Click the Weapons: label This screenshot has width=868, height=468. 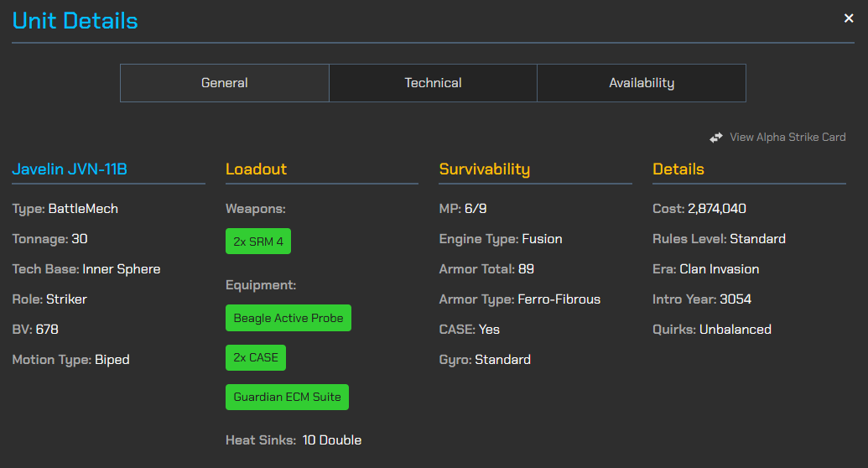(x=255, y=209)
